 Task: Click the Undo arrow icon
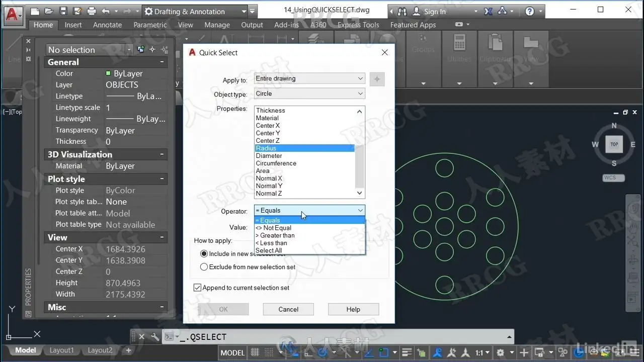106,11
